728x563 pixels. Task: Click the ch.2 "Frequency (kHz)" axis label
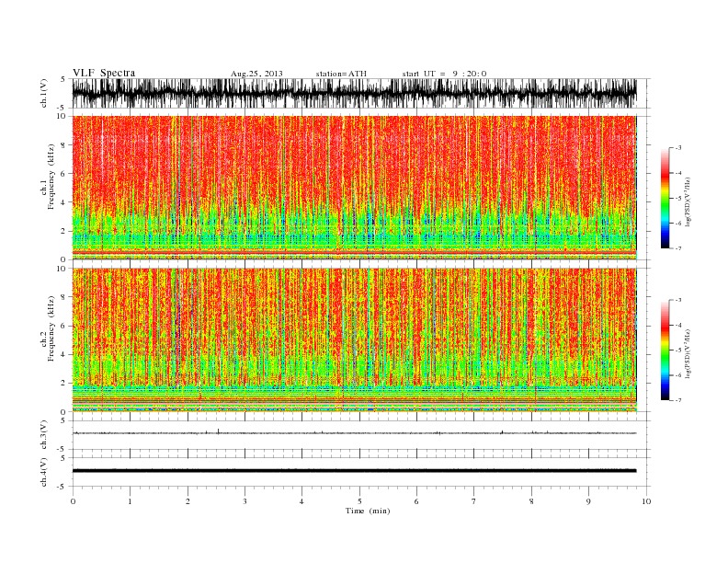pos(51,328)
